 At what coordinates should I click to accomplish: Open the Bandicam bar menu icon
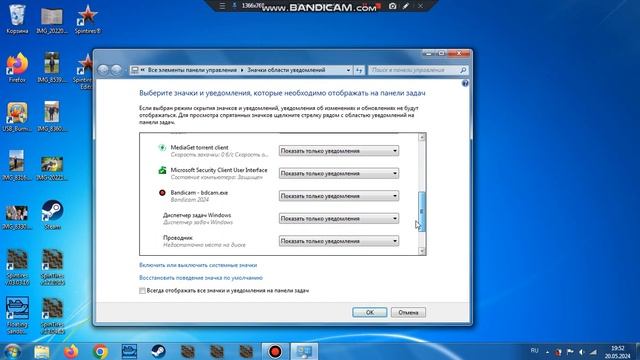(222, 6)
